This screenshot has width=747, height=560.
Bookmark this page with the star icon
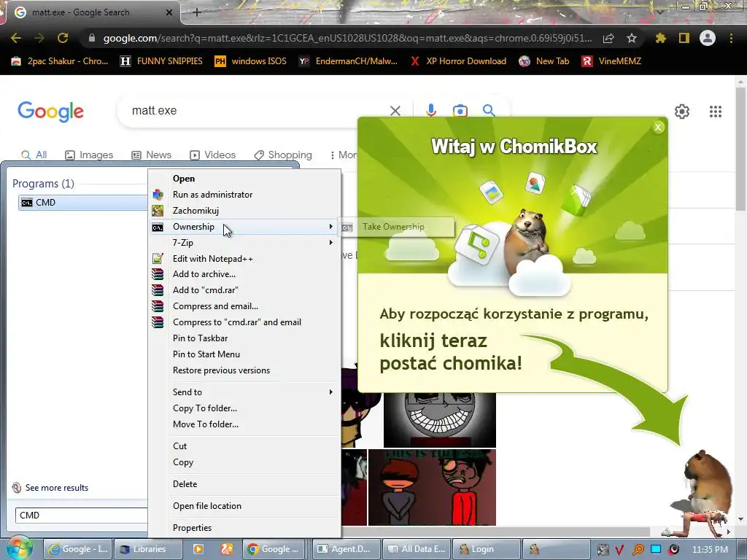click(632, 38)
